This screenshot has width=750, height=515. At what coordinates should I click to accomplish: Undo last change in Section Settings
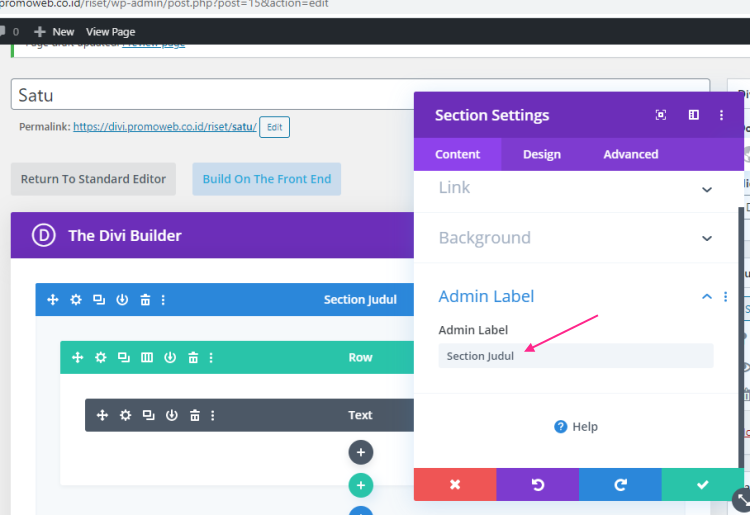[538, 485]
